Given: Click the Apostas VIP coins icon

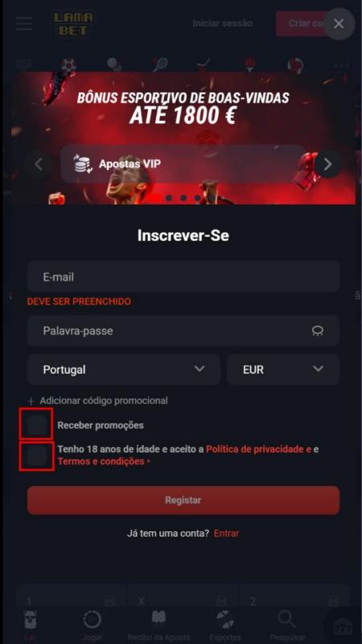Looking at the screenshot, I should (x=83, y=164).
